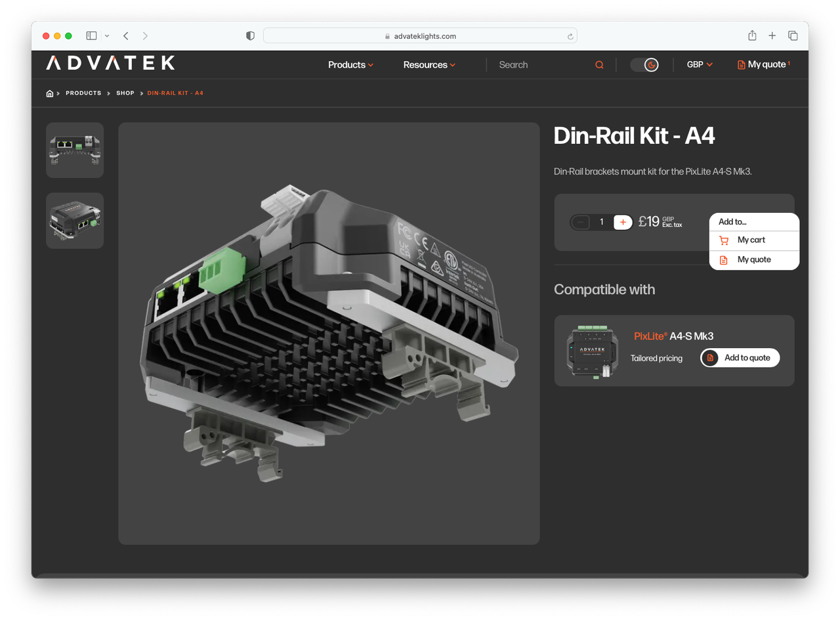Open search using the magnifying glass icon

[598, 64]
